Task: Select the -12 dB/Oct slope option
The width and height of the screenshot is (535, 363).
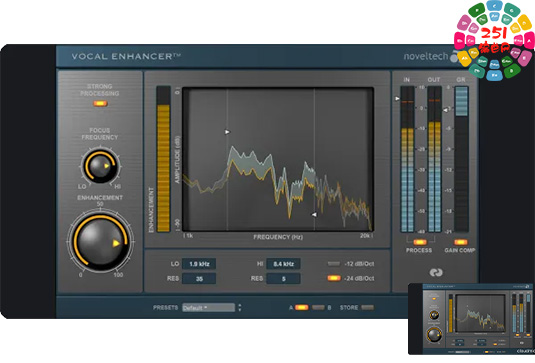Action: coord(334,264)
